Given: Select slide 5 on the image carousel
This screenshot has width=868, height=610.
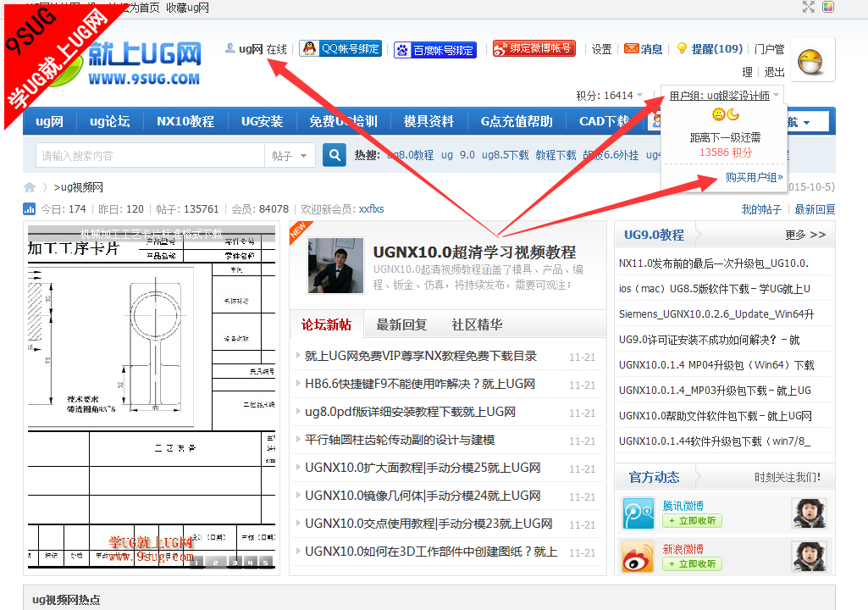Looking at the screenshot, I should [265, 563].
